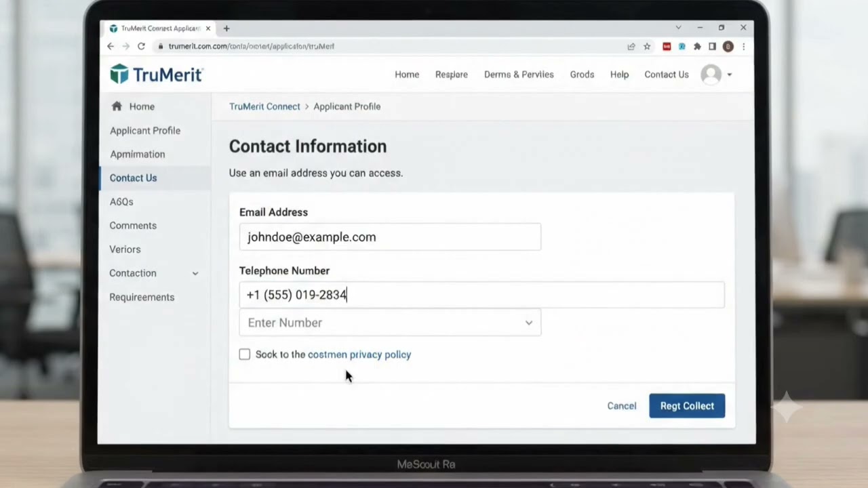This screenshot has height=488, width=868.
Task: Close the TruMerit Connect browser tab
Action: pyautogui.click(x=208, y=28)
